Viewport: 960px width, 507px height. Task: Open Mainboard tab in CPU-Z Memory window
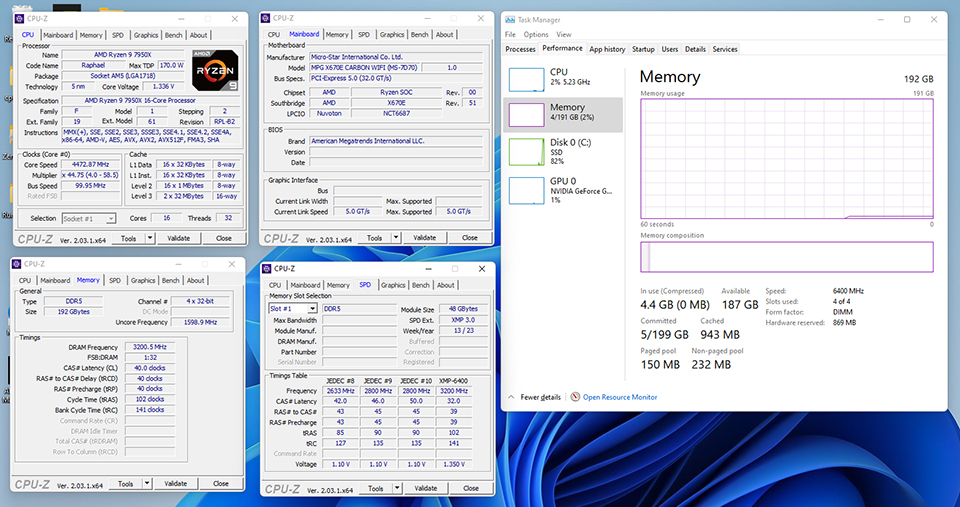(x=55, y=280)
